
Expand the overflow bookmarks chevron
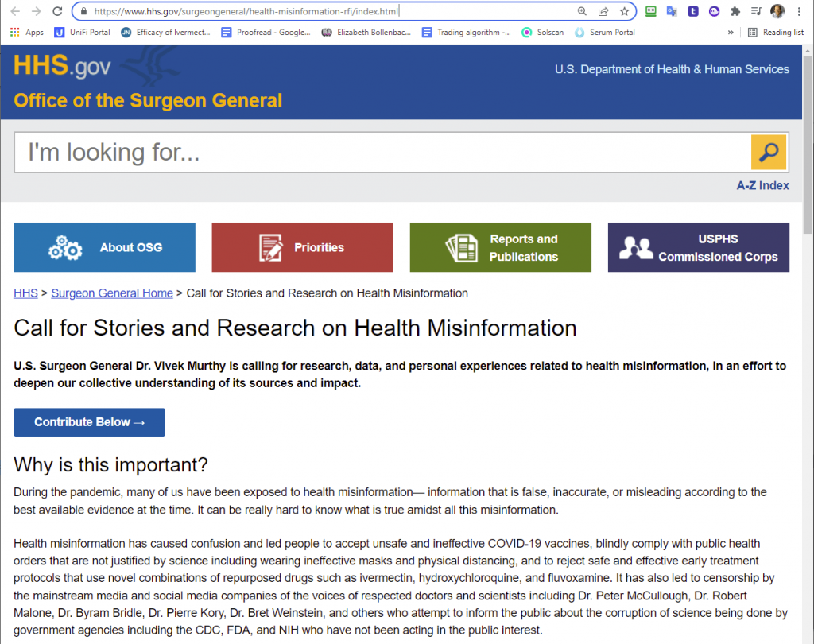(x=730, y=32)
